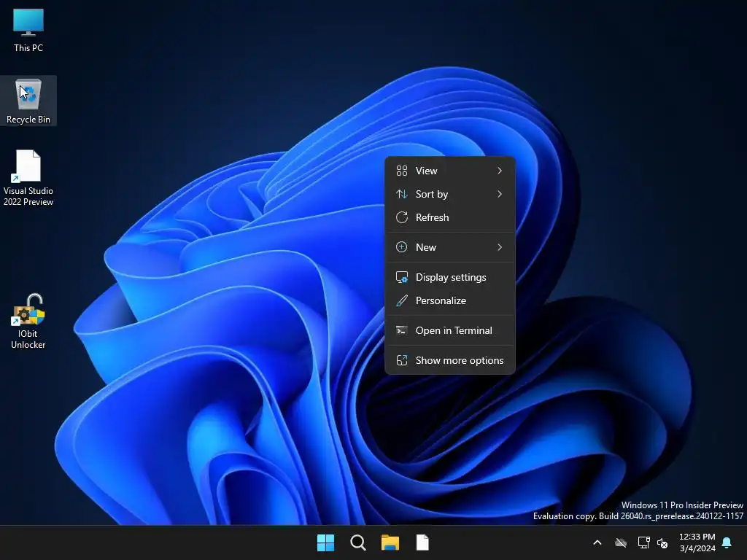Click the 'IObit Unlocker' label text
This screenshot has height=560, width=747.
click(28, 339)
